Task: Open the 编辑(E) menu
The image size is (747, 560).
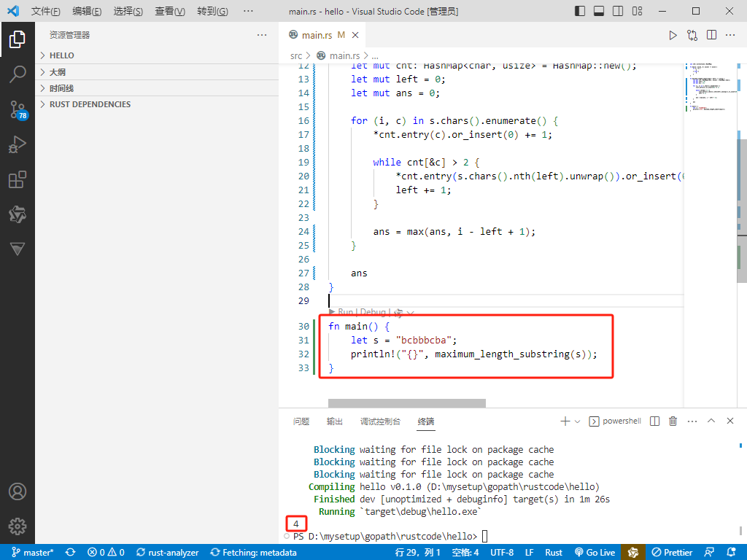Action: coord(87,11)
